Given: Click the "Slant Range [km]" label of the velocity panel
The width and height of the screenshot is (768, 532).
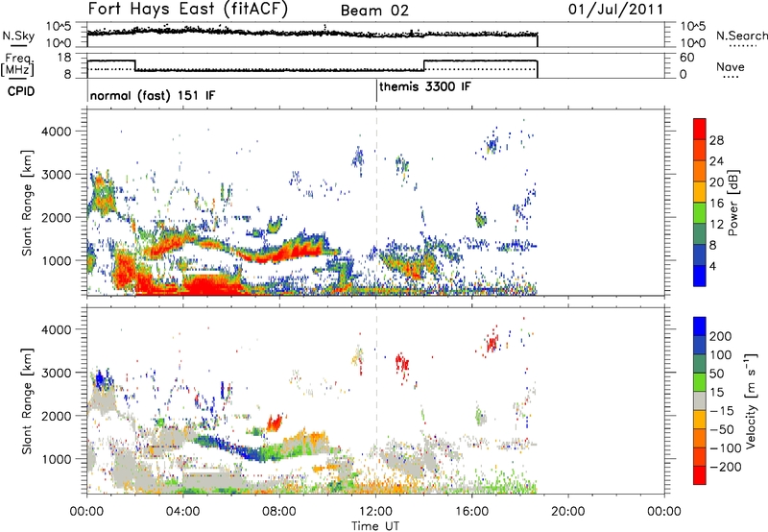Looking at the screenshot, I should click(x=27, y=401).
